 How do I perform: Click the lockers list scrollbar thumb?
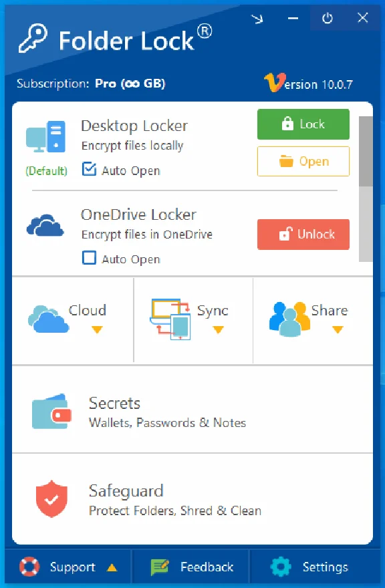366,151
